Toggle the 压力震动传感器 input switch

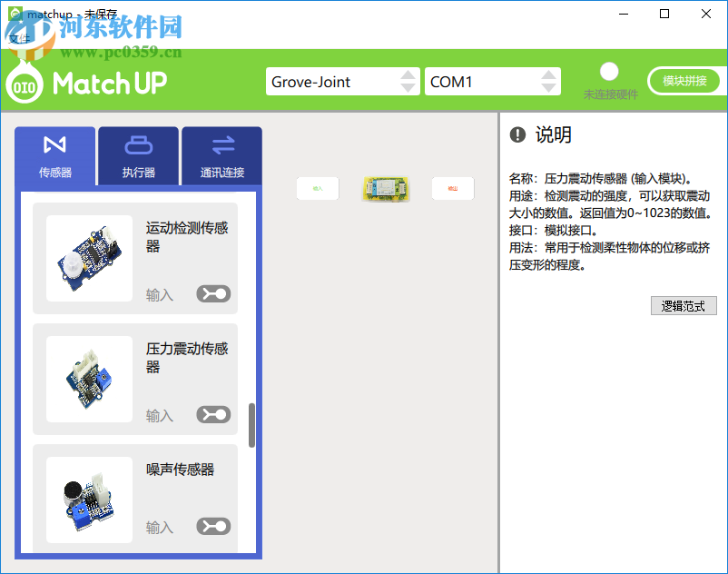[212, 414]
